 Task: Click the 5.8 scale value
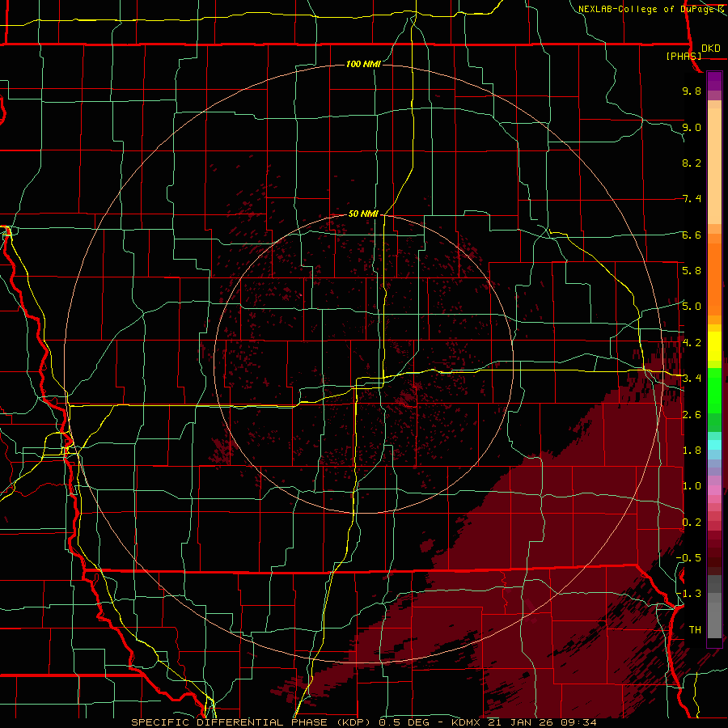(x=692, y=270)
